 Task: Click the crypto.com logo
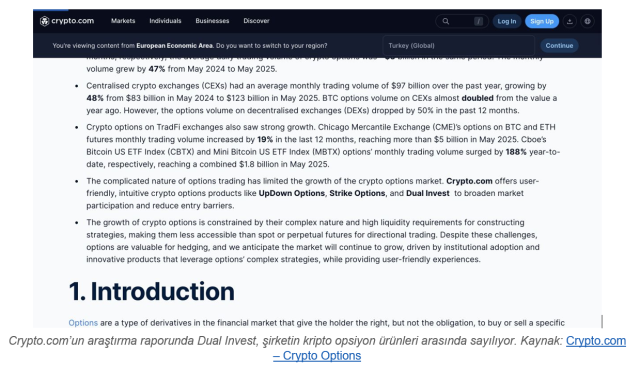pyautogui.click(x=67, y=21)
